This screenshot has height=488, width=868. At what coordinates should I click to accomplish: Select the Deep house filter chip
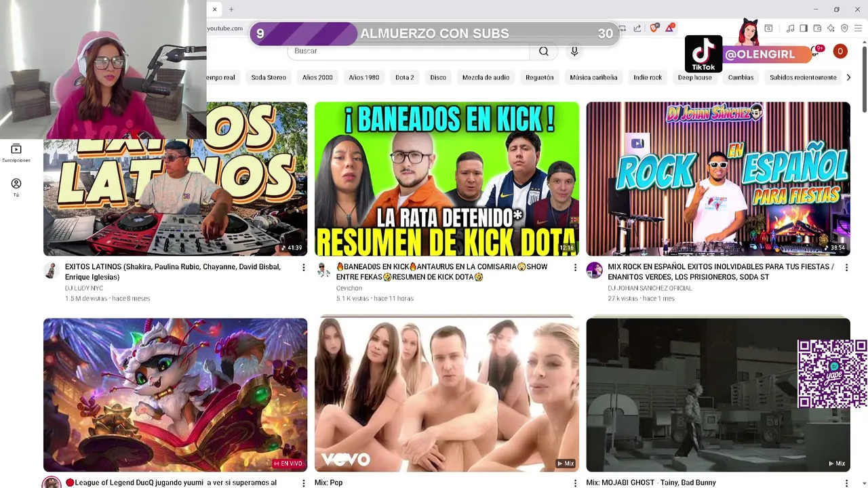click(x=695, y=77)
